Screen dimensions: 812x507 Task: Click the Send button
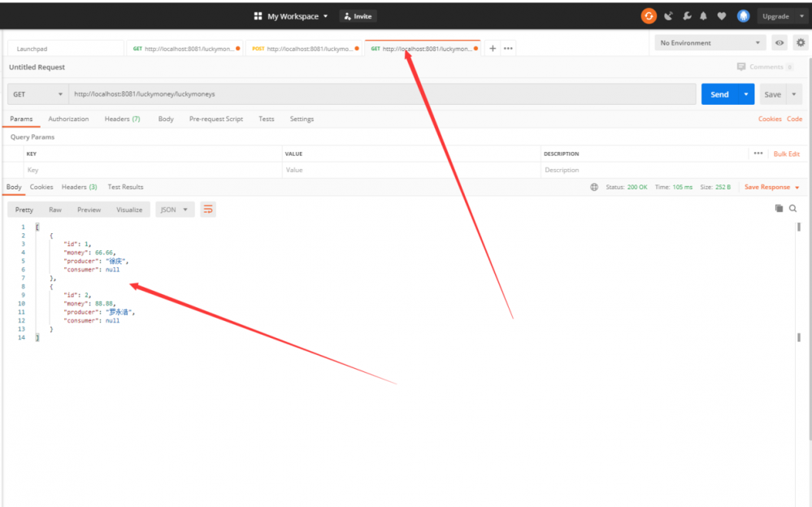point(720,93)
